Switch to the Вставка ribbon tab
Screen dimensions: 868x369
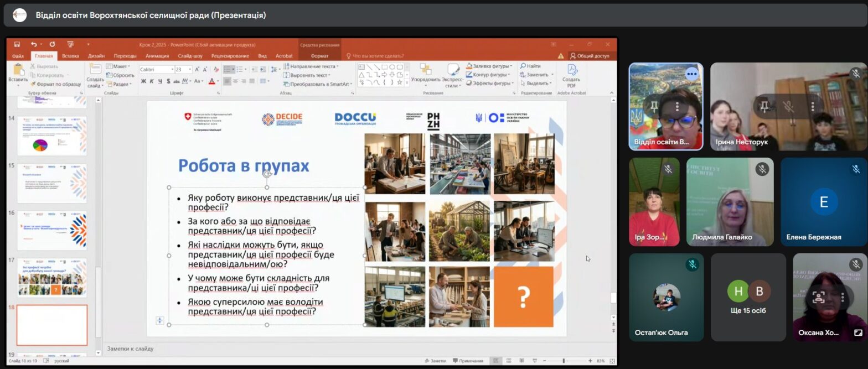(70, 56)
